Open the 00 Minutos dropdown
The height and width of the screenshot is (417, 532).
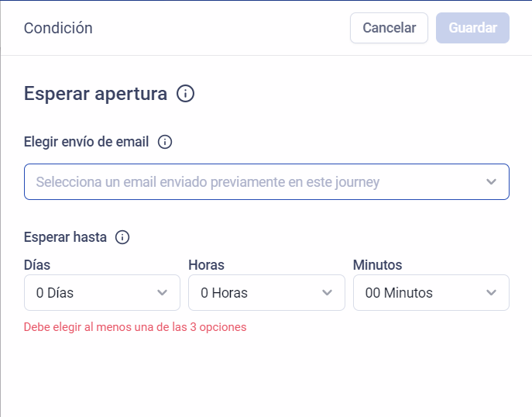click(422, 293)
